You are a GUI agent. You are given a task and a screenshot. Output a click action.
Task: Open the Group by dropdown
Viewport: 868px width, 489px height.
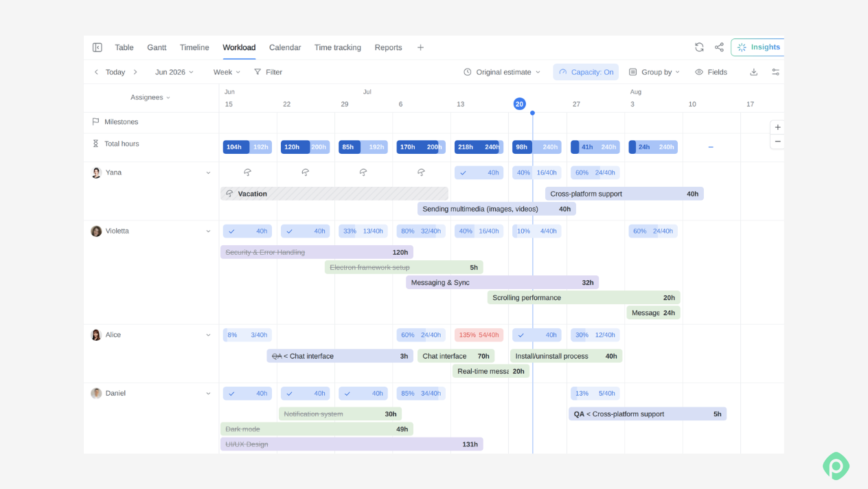point(654,72)
